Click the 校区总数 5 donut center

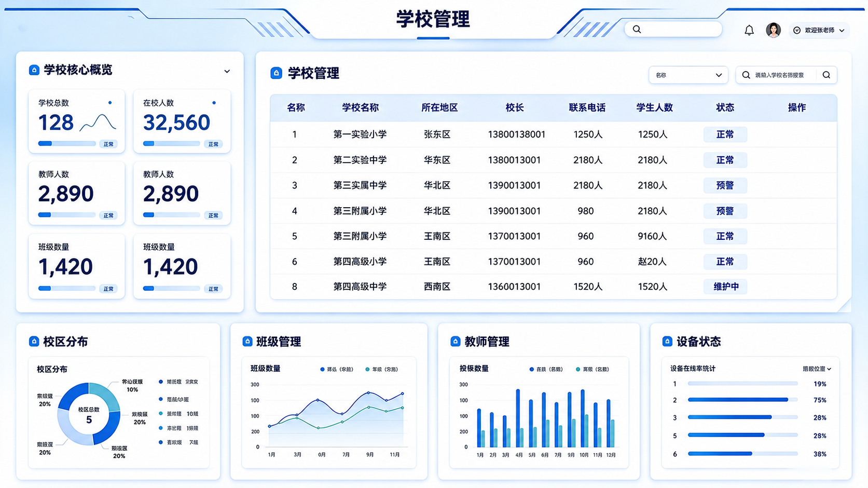pyautogui.click(x=89, y=415)
